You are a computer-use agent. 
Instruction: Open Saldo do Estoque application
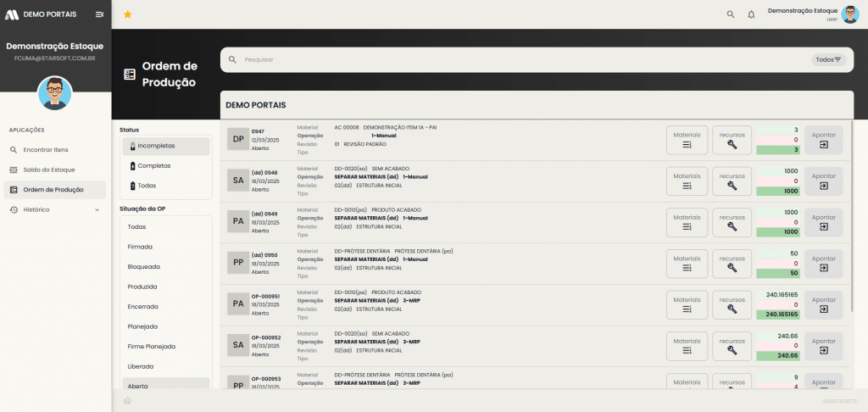(x=55, y=170)
